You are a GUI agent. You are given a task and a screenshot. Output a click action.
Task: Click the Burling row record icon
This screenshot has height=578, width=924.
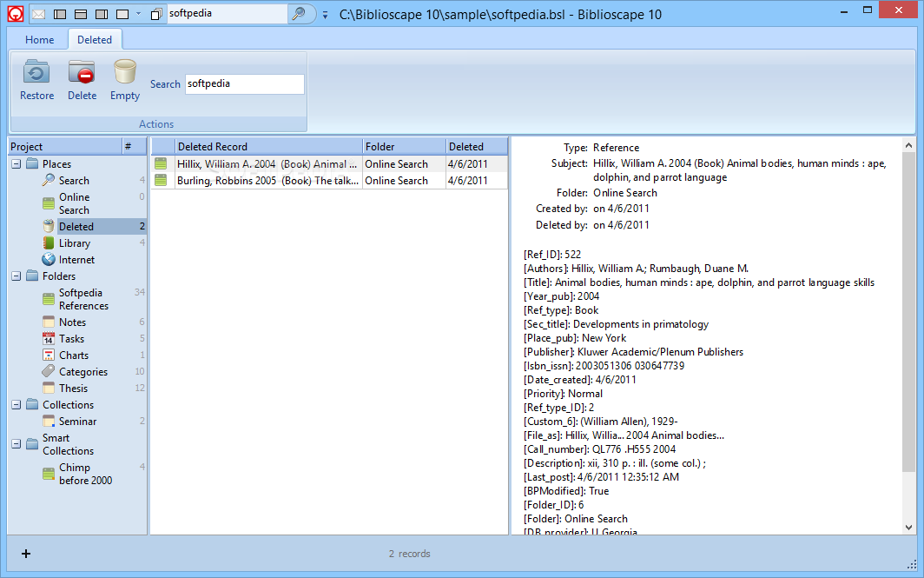[x=161, y=181]
